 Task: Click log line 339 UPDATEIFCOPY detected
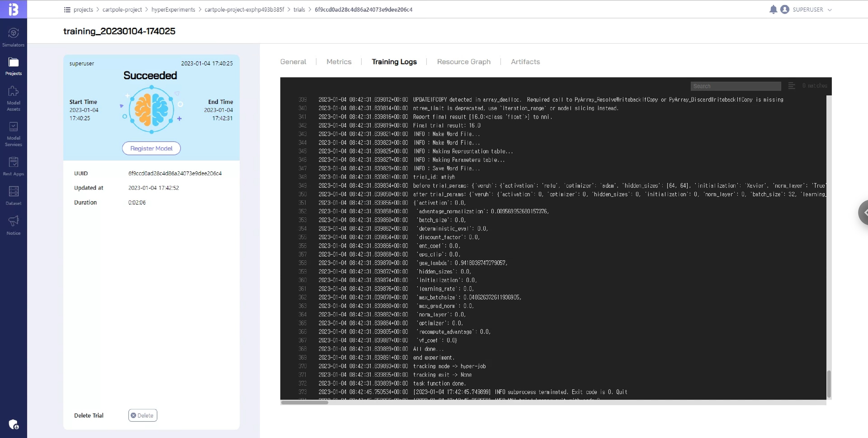click(x=598, y=100)
